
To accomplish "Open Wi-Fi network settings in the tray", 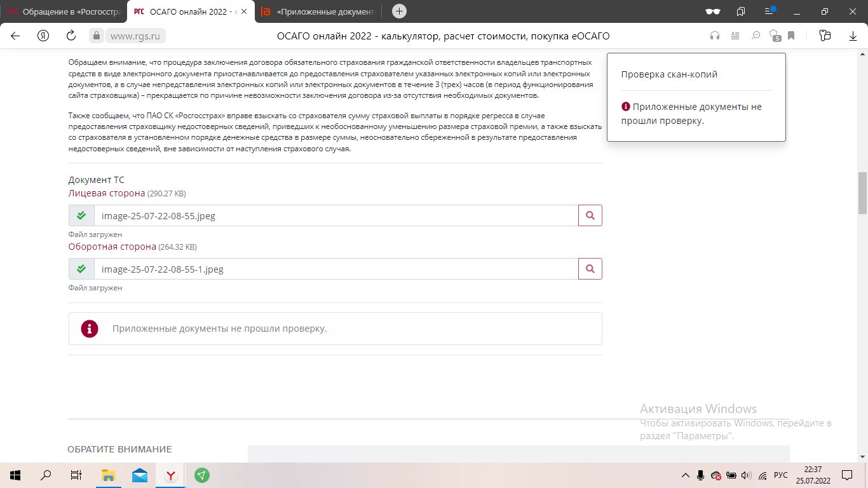I will [763, 475].
